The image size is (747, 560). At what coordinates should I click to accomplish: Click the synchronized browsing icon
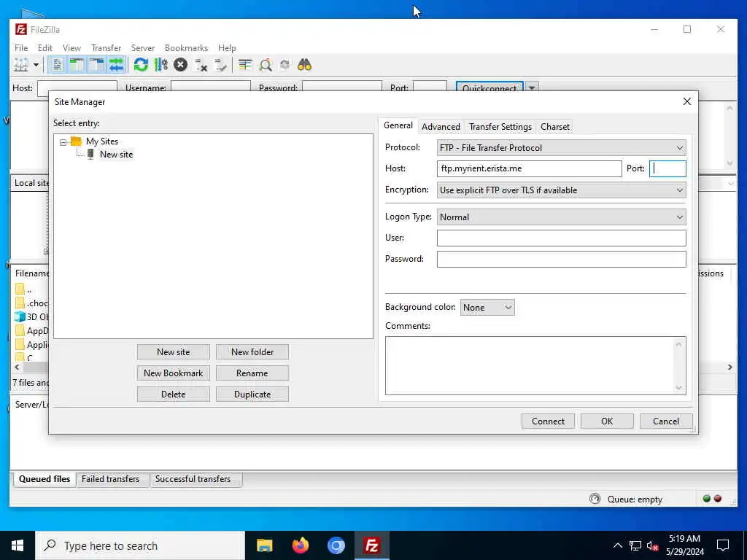[x=285, y=65]
